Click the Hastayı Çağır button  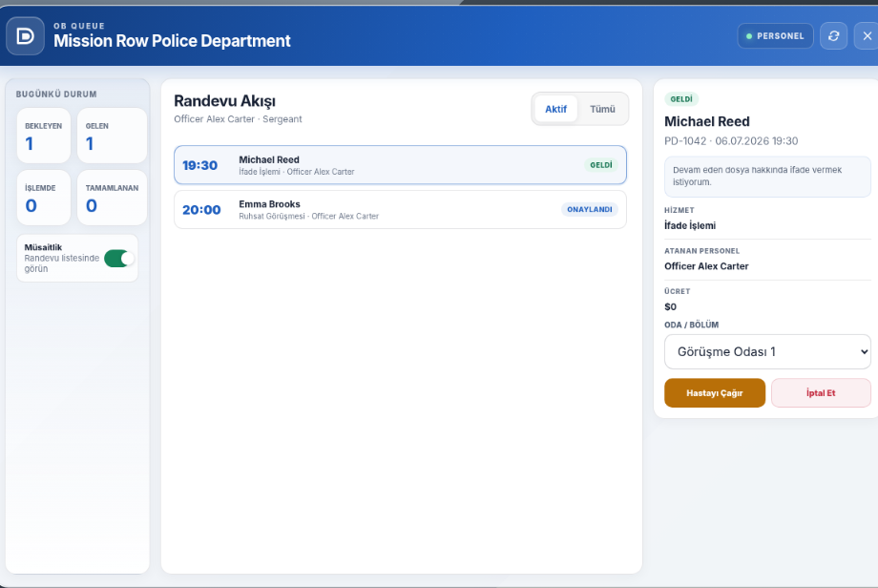click(715, 392)
